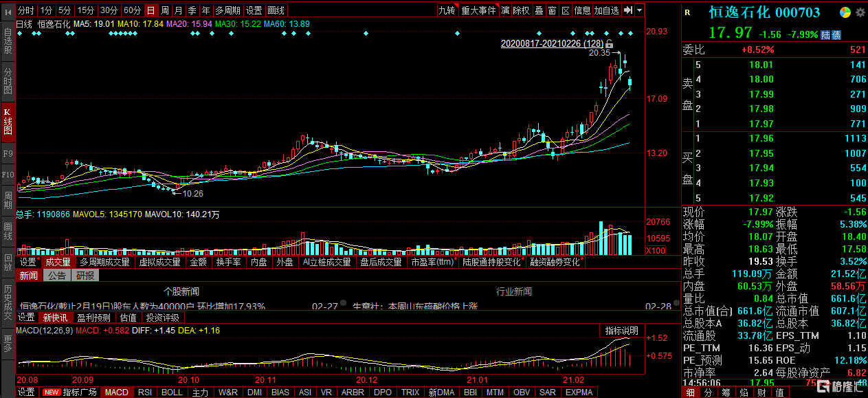Open K线图 in the left sidebar
Screen dimensions: 868x398
(x=8, y=121)
